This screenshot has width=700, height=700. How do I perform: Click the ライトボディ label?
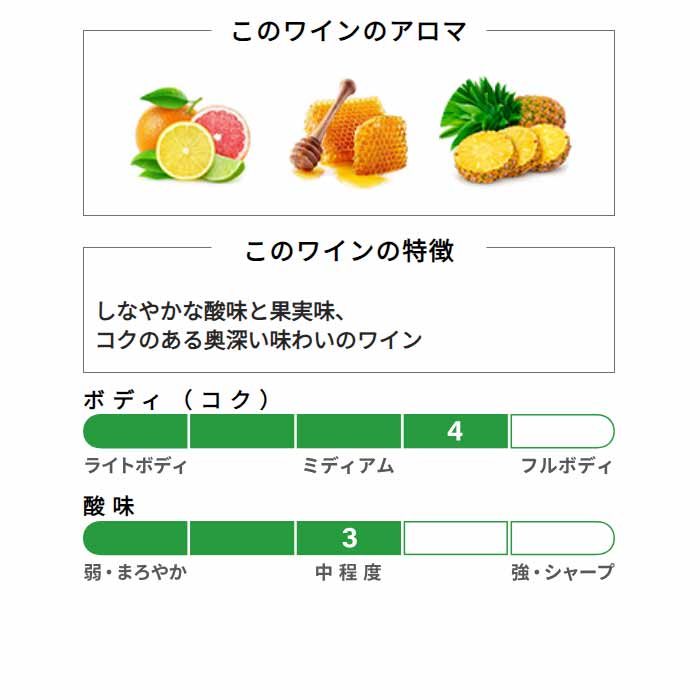(135, 466)
